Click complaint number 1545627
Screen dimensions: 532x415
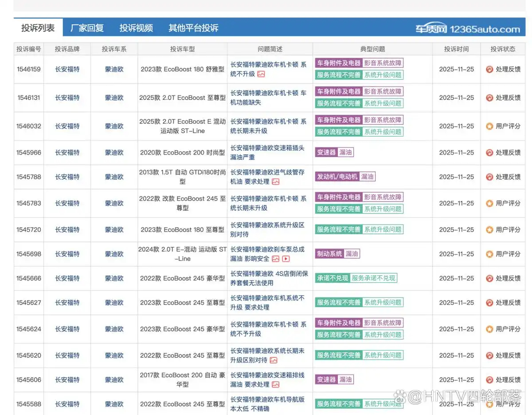point(29,303)
